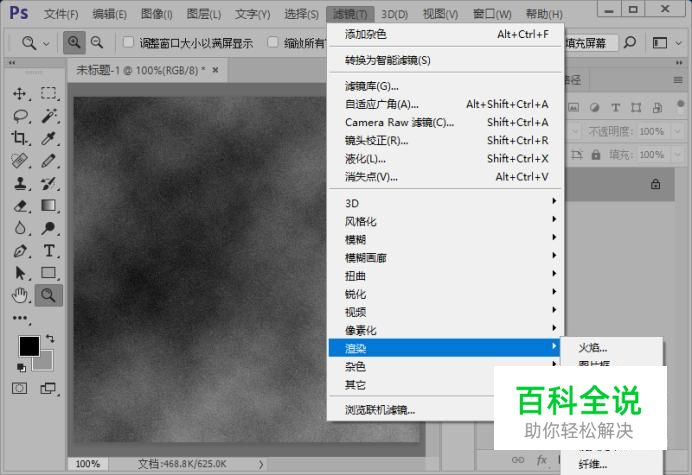Select the Eraser tool

pyautogui.click(x=19, y=206)
